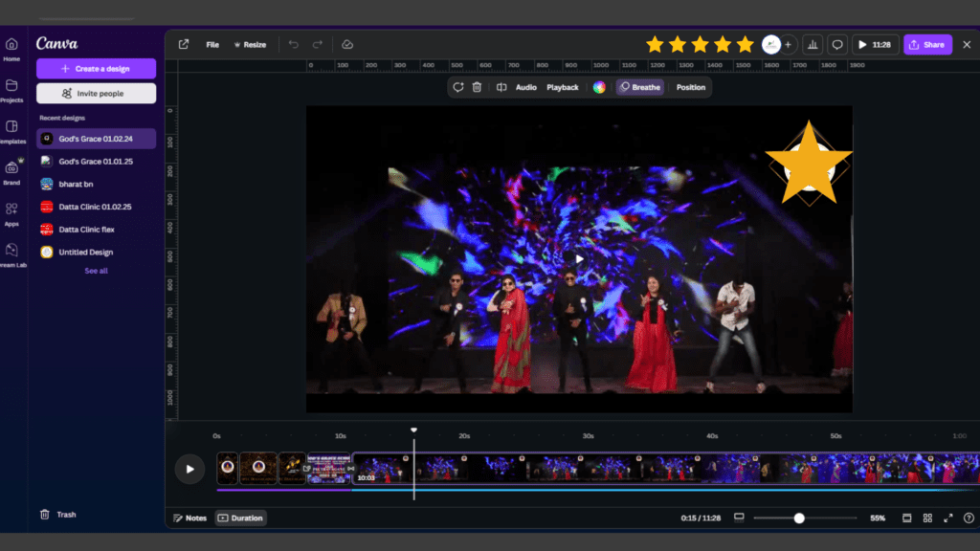Viewport: 980px width, 551px height.
Task: Toggle the Duration button in bottom bar
Action: tap(240, 518)
